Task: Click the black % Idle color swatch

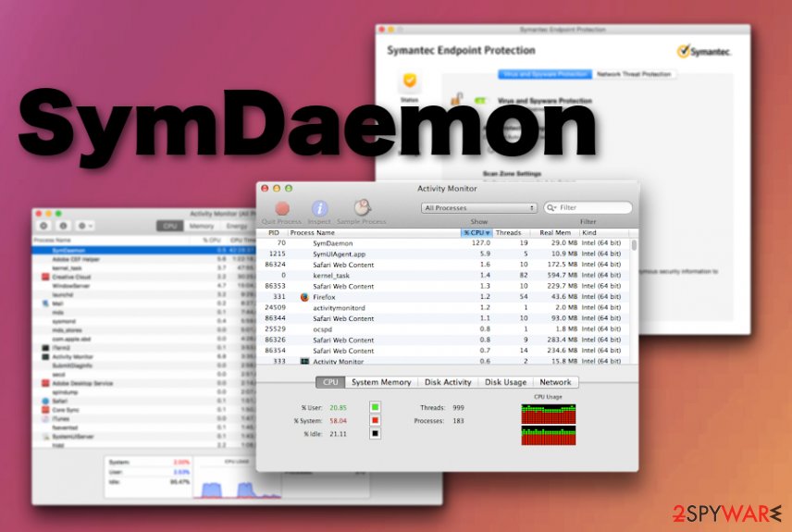Action: 375,434
